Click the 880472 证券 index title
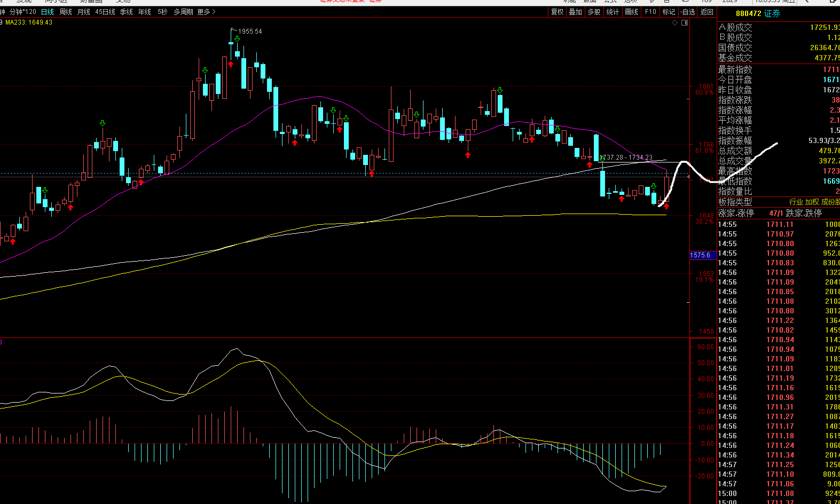The height and width of the screenshot is (504, 840). [x=758, y=13]
